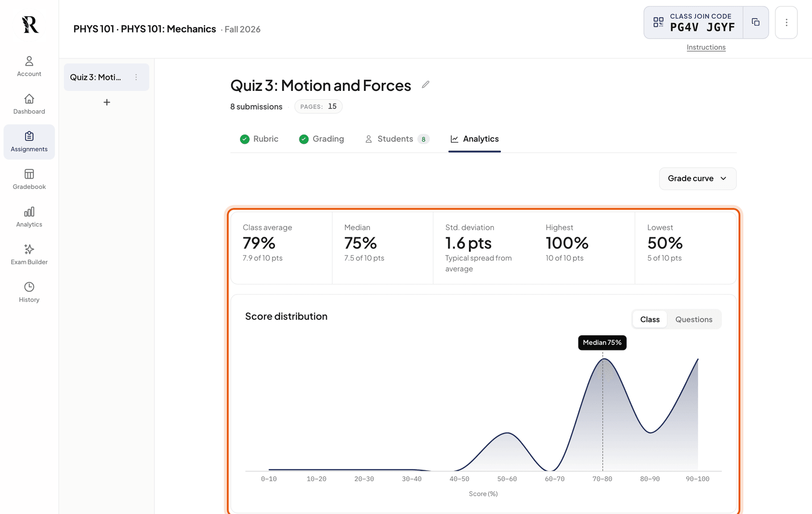The image size is (812, 514).
Task: Copy the class join code
Action: (756, 22)
